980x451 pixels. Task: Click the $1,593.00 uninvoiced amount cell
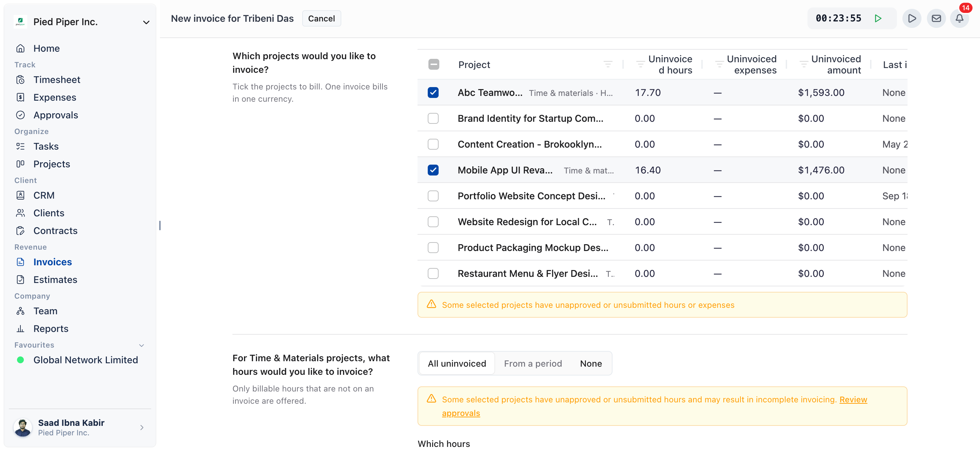coord(821,93)
